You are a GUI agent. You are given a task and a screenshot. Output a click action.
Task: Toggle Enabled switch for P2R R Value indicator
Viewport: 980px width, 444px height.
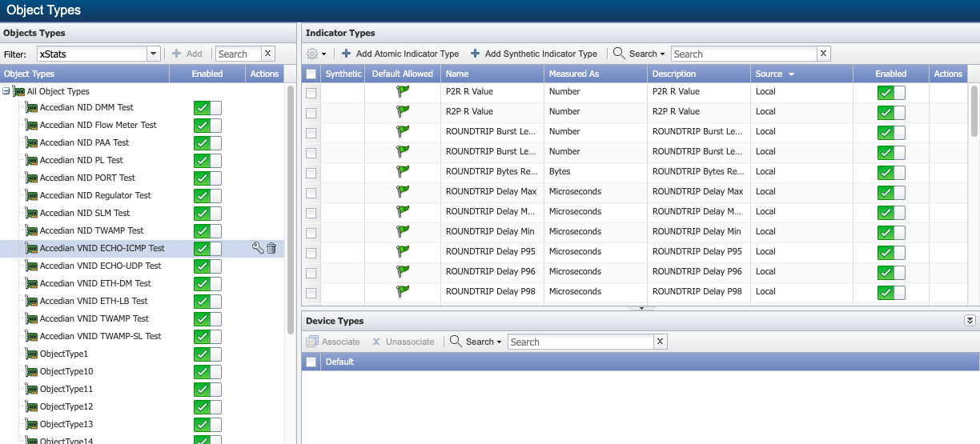click(x=891, y=92)
